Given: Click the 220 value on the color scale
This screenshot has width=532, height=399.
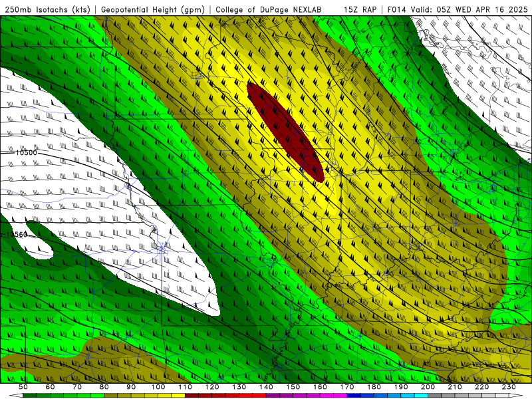Looking at the screenshot, I should pos(481,387).
